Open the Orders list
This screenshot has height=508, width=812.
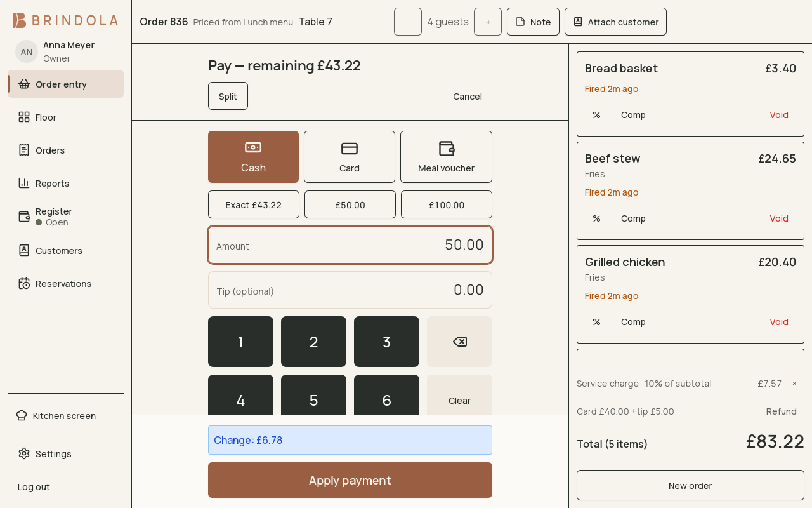tap(65, 150)
